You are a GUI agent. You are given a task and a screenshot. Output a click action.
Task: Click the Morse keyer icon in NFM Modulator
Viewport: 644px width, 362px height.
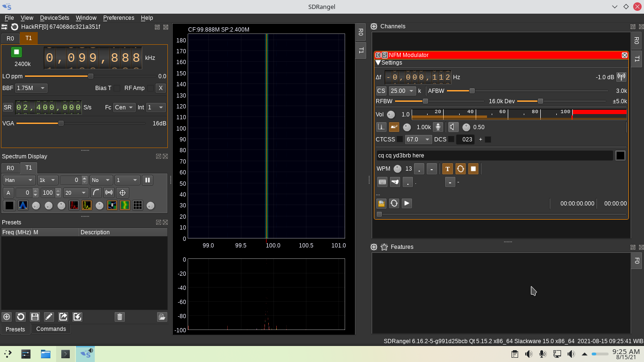394,127
